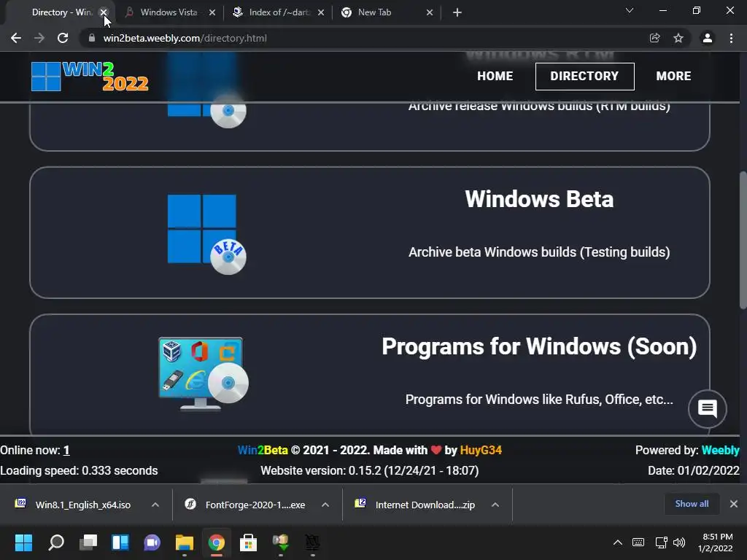Viewport: 747px width, 560px height.
Task: Open Chrome's three-dot menu
Action: click(731, 38)
